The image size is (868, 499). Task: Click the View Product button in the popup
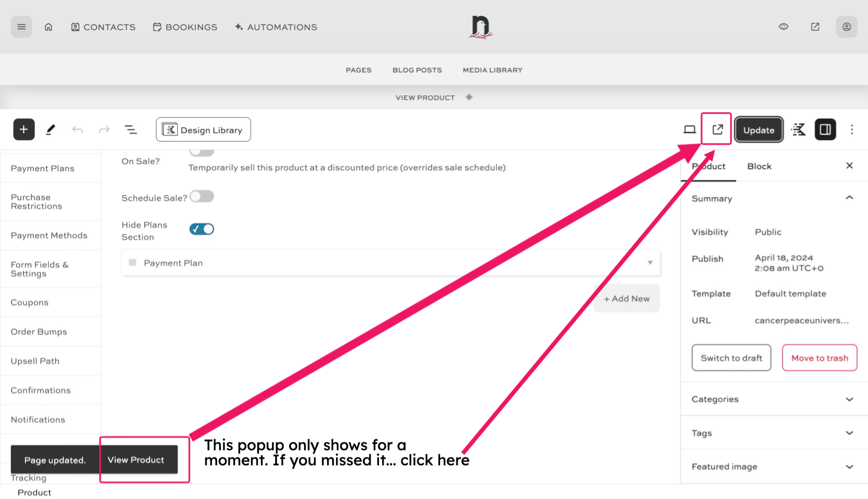(136, 459)
